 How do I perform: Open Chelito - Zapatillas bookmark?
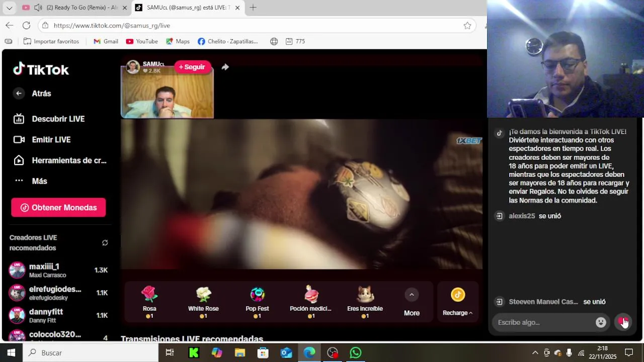227,41
